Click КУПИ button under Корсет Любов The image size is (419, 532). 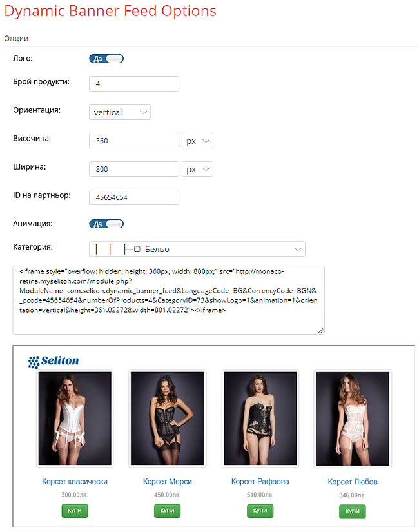pos(353,511)
